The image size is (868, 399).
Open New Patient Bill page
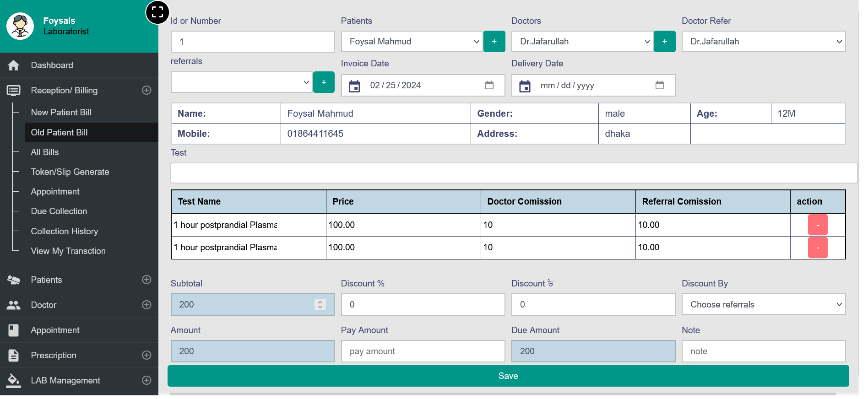click(x=61, y=113)
